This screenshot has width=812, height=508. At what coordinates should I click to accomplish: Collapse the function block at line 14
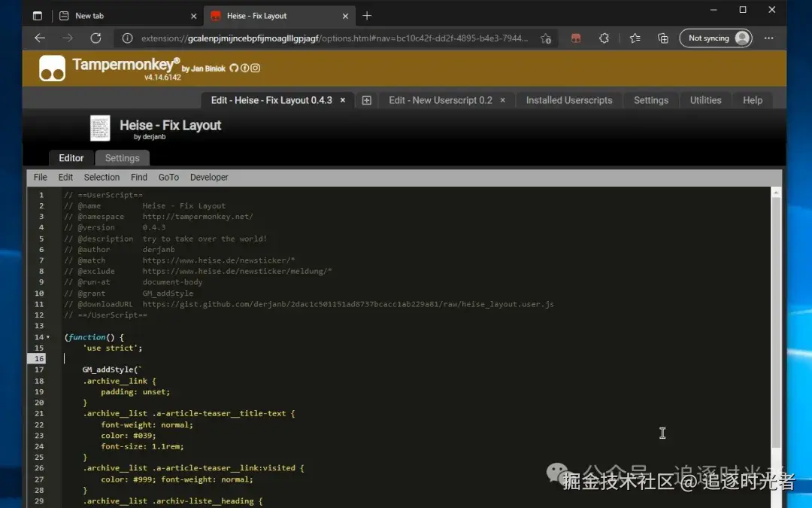(x=48, y=337)
